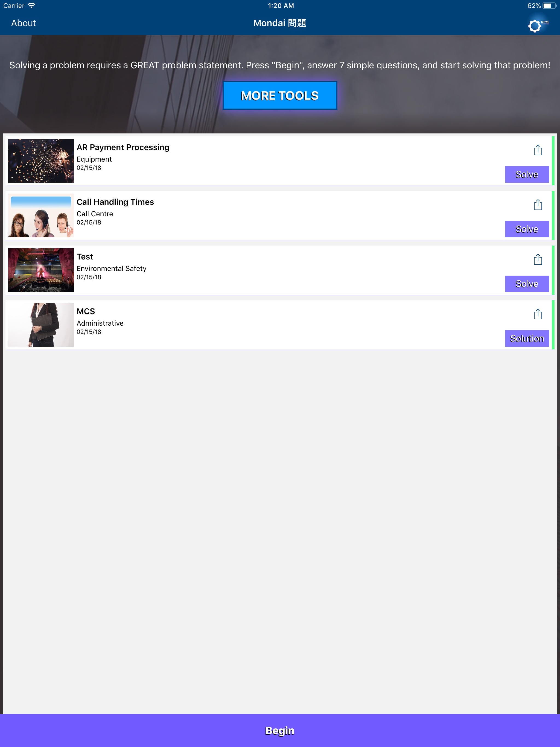Click the MORE TOOLS button

[280, 96]
